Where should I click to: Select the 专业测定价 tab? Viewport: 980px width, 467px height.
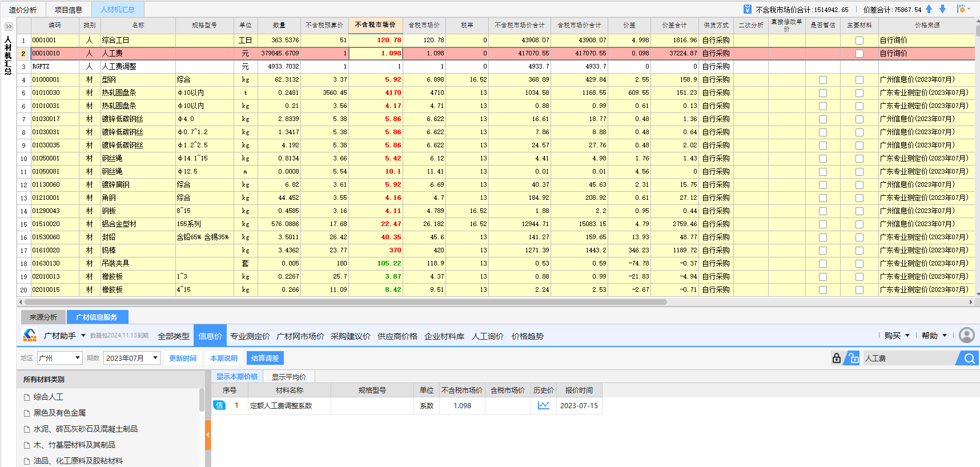point(250,336)
